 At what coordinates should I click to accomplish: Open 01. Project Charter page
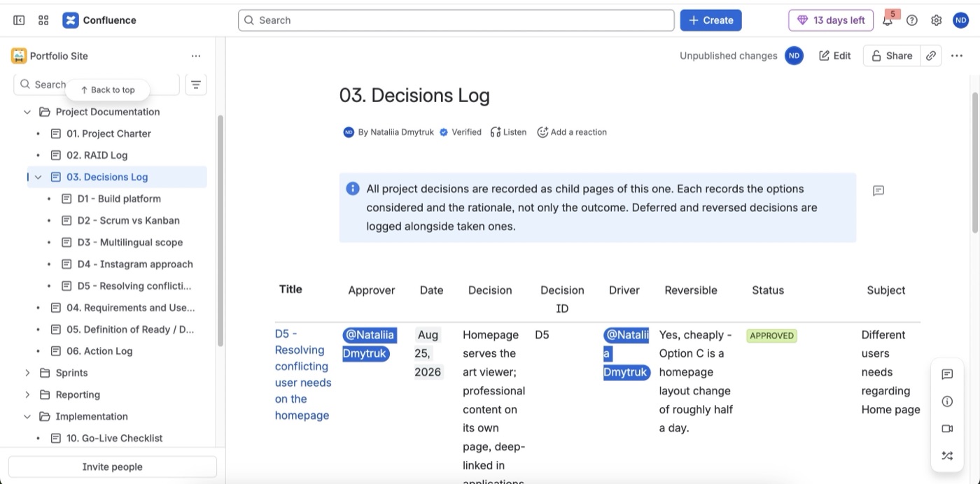[x=108, y=134]
